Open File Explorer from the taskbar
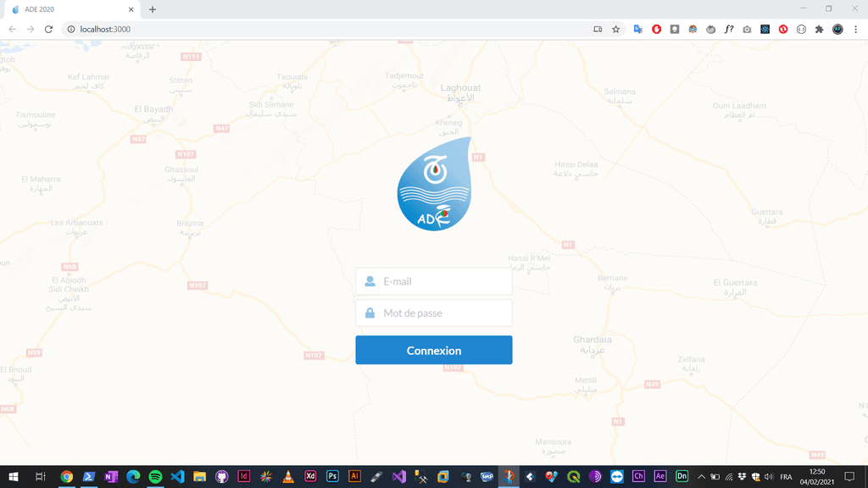This screenshot has height=488, width=868. (x=199, y=476)
